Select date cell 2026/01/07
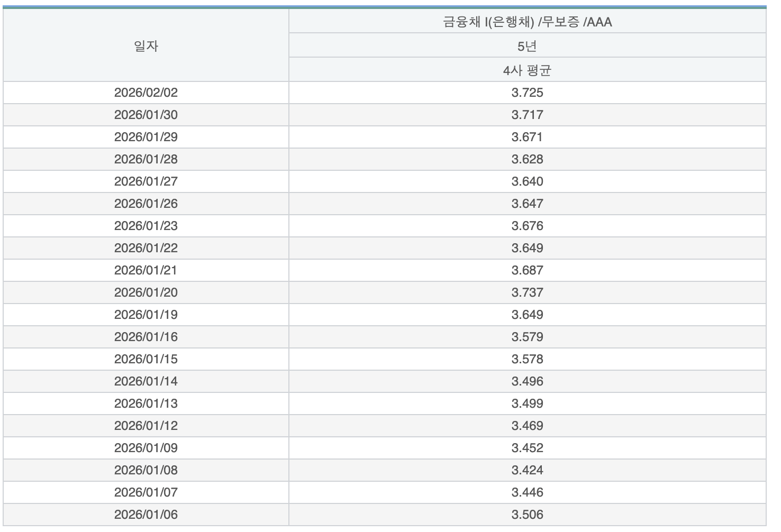The width and height of the screenshot is (781, 532). point(146,492)
